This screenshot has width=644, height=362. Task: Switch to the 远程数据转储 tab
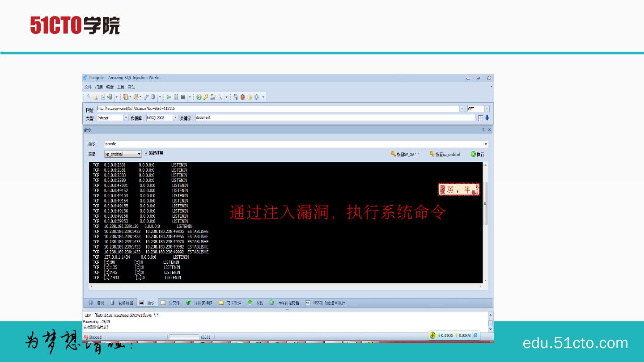coord(284,303)
